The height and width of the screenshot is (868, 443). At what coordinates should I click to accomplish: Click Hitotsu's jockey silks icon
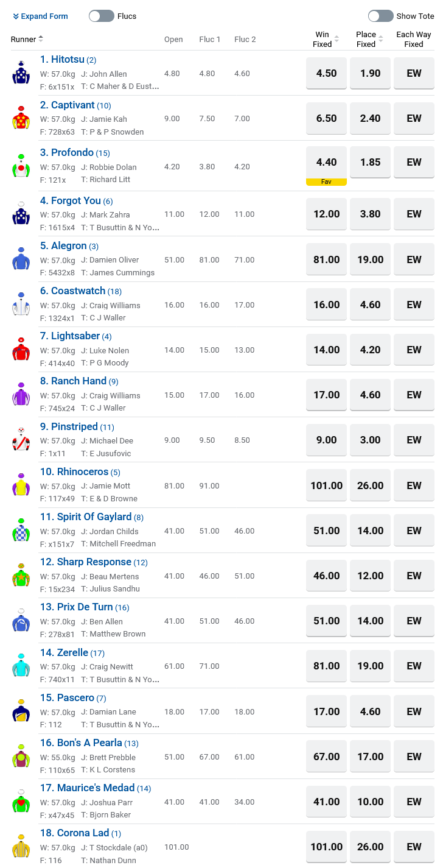[x=21, y=73]
